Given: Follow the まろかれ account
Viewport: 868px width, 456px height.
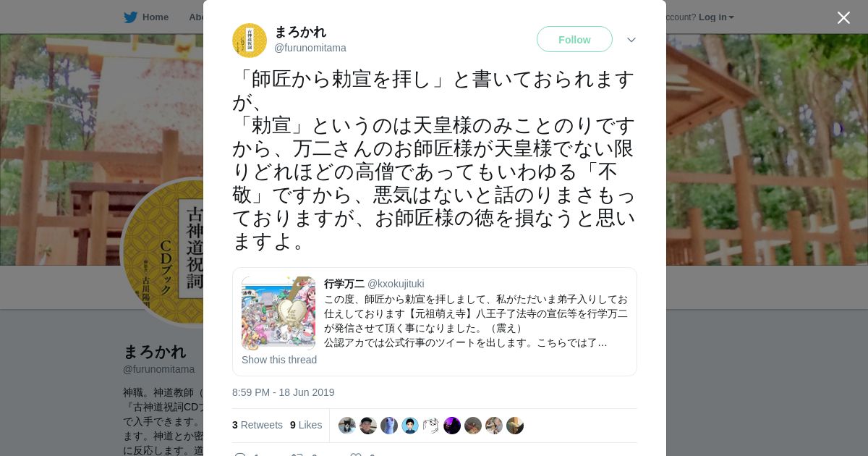Looking at the screenshot, I should tap(574, 39).
